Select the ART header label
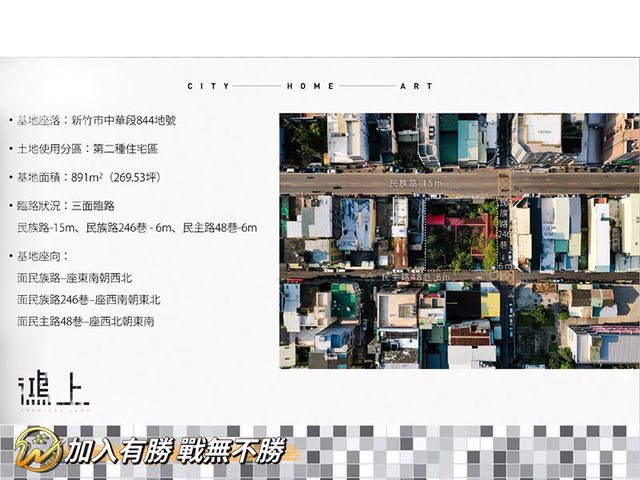 [x=416, y=86]
